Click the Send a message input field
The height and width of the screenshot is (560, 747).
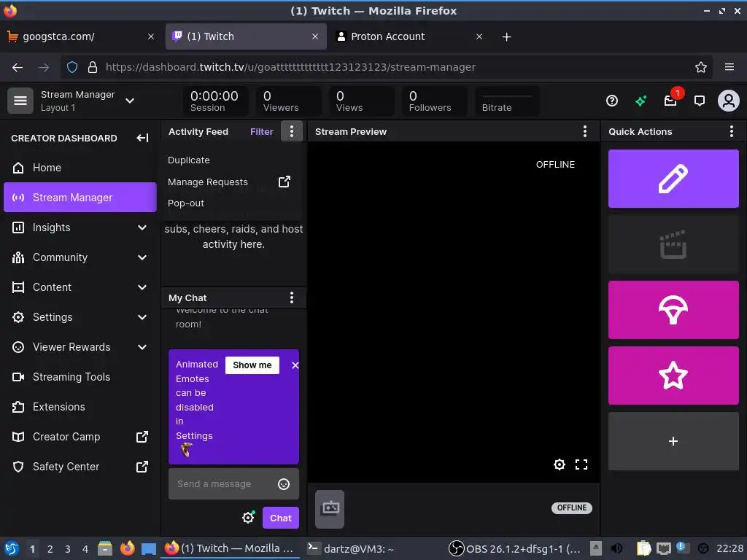pos(233,484)
